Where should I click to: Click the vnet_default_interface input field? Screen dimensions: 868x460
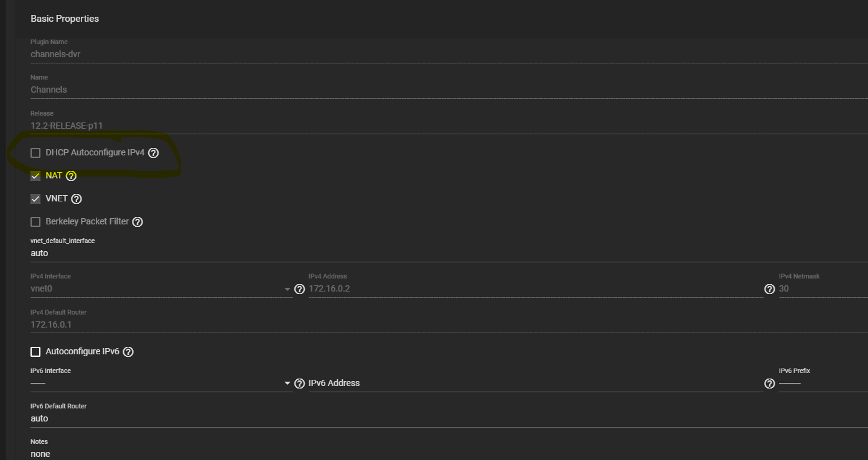click(x=436, y=253)
